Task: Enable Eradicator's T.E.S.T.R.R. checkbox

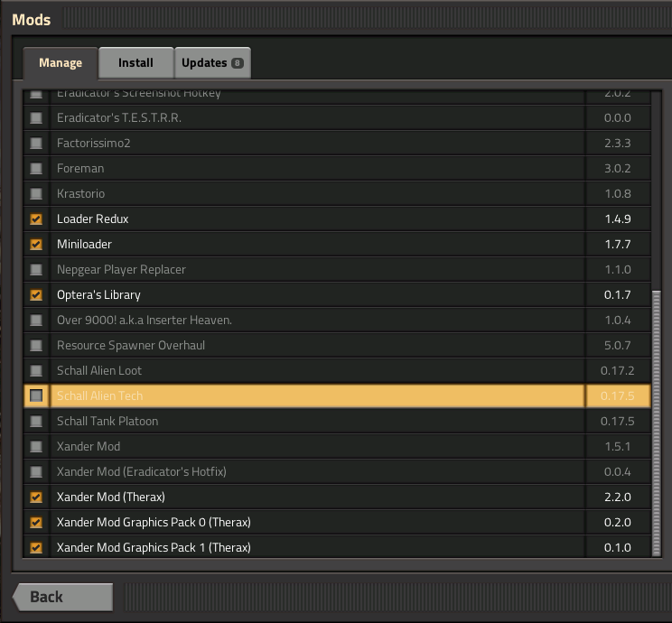Action: (x=36, y=118)
